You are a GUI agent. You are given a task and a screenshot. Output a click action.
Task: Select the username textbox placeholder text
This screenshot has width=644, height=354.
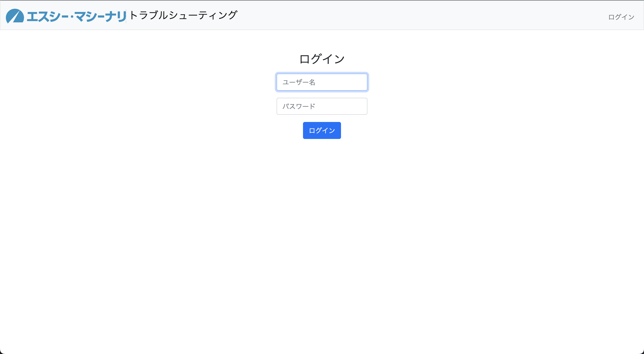pos(299,82)
